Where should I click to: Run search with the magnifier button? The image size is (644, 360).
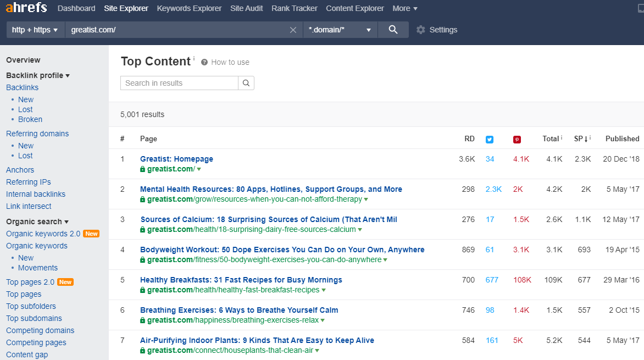393,30
